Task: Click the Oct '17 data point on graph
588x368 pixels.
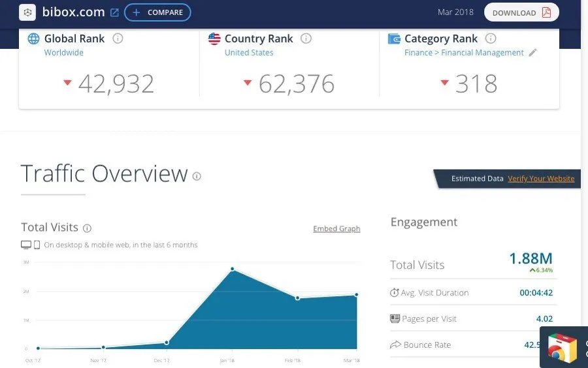Action: (39, 348)
